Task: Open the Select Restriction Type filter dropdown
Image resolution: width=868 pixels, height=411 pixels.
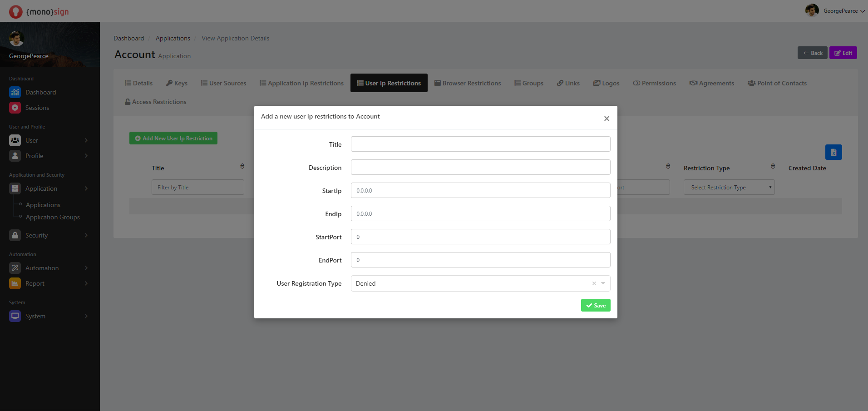Action: (729, 187)
